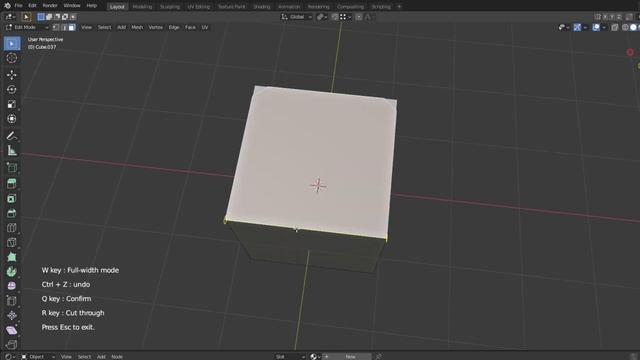640x360 pixels.
Task: Choose the Annotate tool
Action: [x=12, y=136]
